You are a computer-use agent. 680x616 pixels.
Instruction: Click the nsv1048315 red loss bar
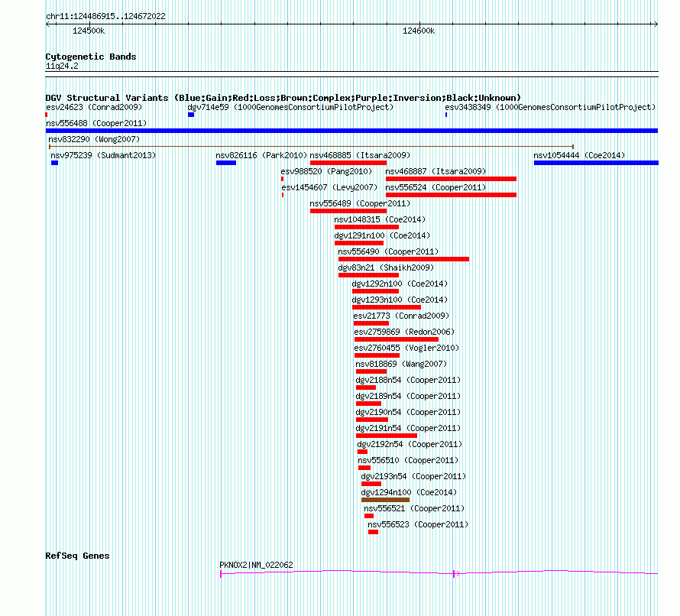[367, 227]
